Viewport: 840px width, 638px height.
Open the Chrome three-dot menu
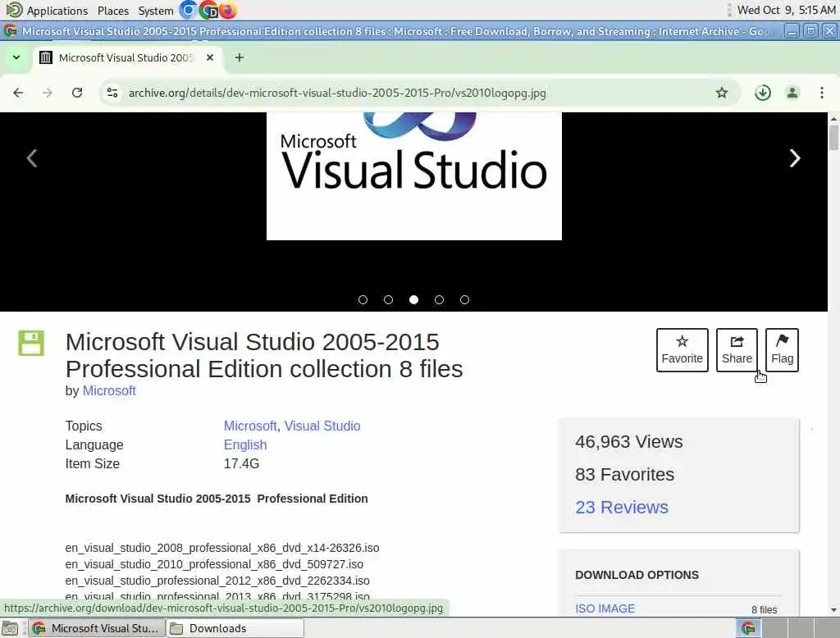pos(822,93)
